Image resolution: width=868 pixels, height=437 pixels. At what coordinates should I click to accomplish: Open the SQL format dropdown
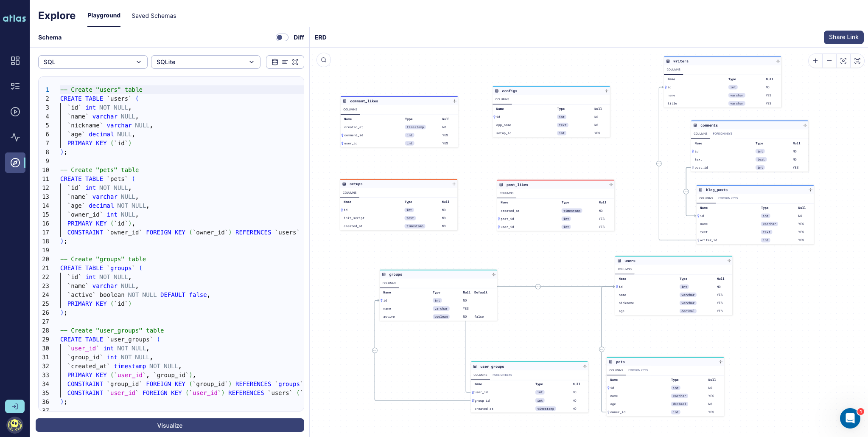[92, 62]
